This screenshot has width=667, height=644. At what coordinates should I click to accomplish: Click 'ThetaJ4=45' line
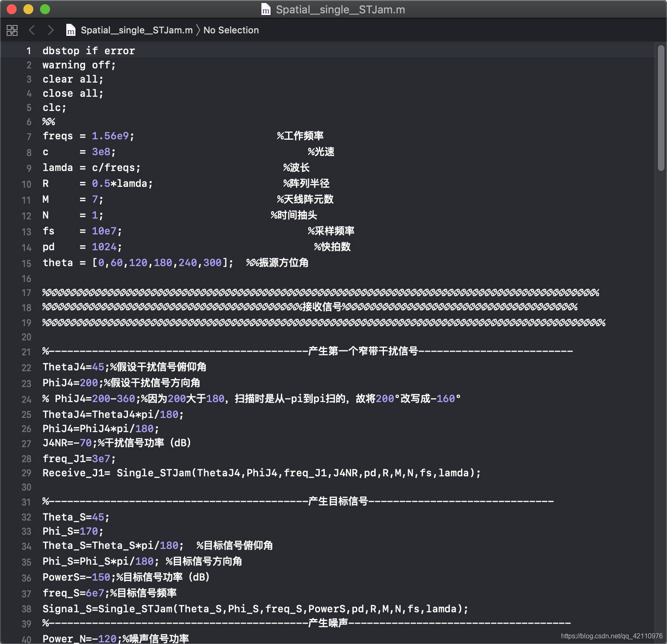pos(125,367)
